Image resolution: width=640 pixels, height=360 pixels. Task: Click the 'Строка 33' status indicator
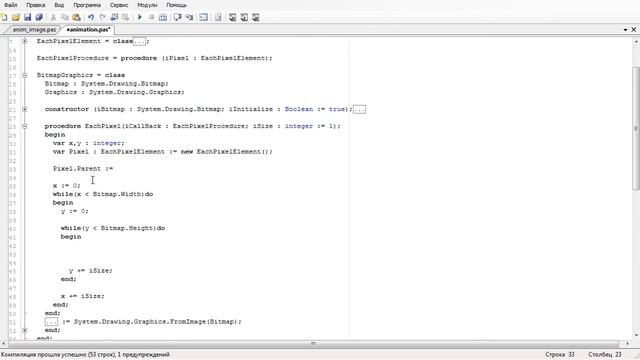coord(560,355)
